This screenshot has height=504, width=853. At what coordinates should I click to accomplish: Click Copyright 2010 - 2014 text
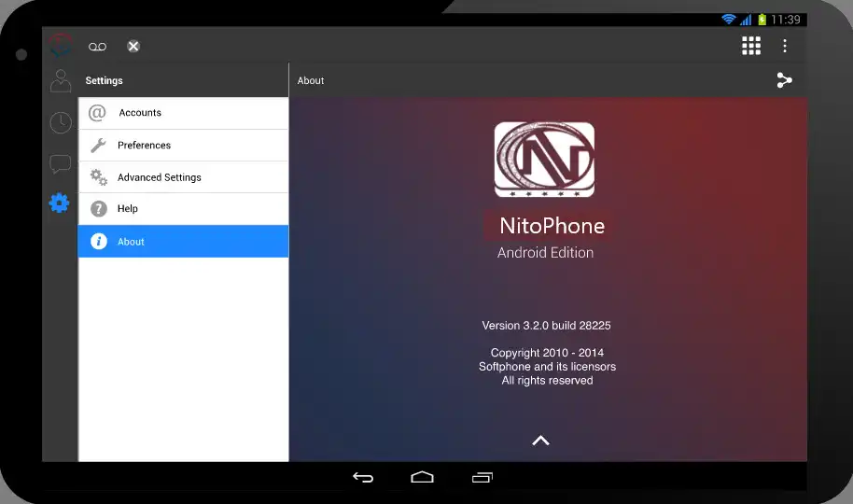(547, 353)
